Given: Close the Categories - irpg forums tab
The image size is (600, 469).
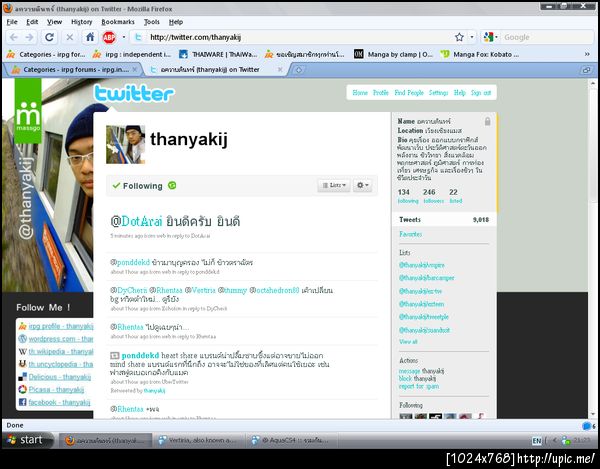Looking at the screenshot, I should pos(135,70).
